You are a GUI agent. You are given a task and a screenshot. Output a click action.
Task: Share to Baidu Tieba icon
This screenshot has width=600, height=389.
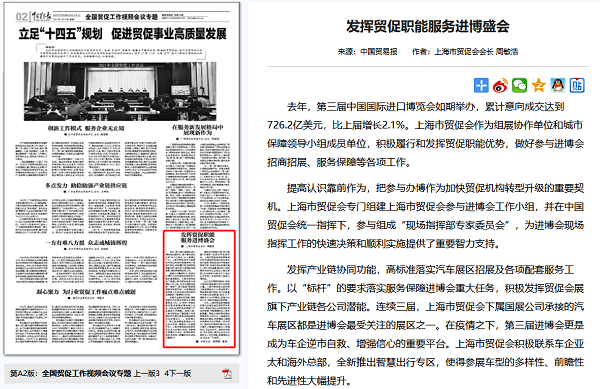click(577, 85)
